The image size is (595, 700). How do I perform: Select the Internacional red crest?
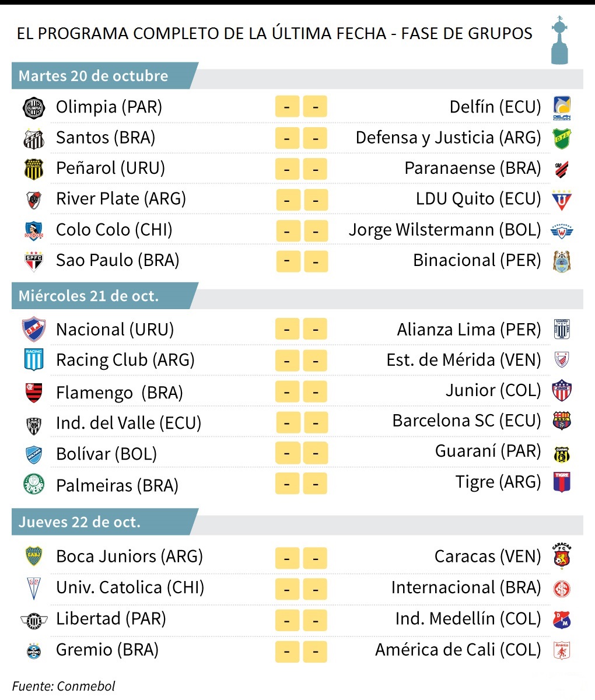(x=561, y=588)
